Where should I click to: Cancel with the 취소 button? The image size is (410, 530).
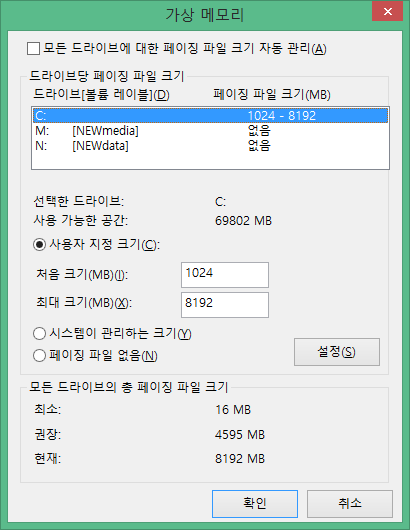coord(350,504)
